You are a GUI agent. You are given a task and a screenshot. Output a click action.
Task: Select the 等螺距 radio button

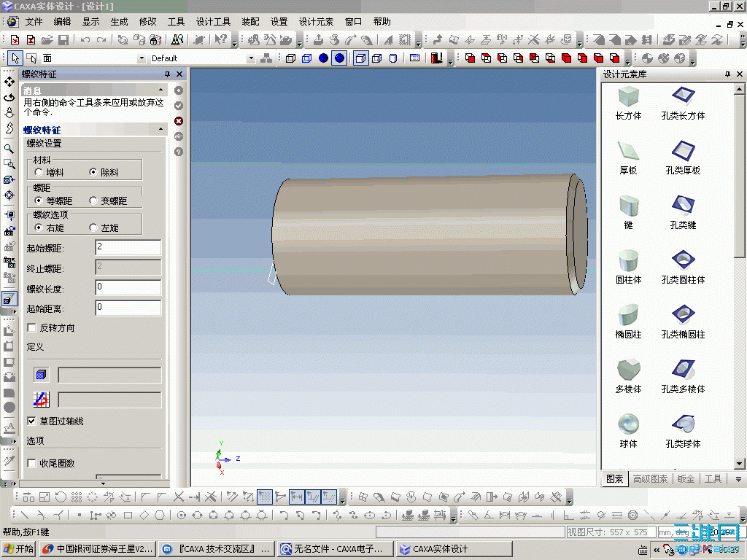coord(39,201)
